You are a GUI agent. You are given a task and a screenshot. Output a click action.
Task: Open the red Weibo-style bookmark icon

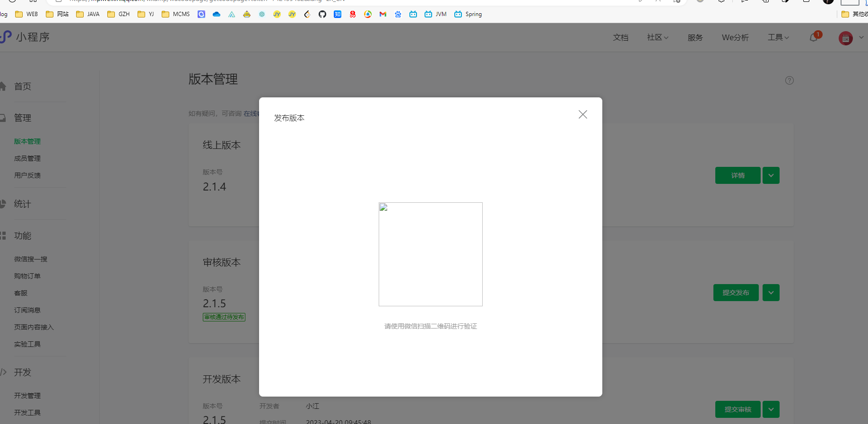[x=353, y=14]
